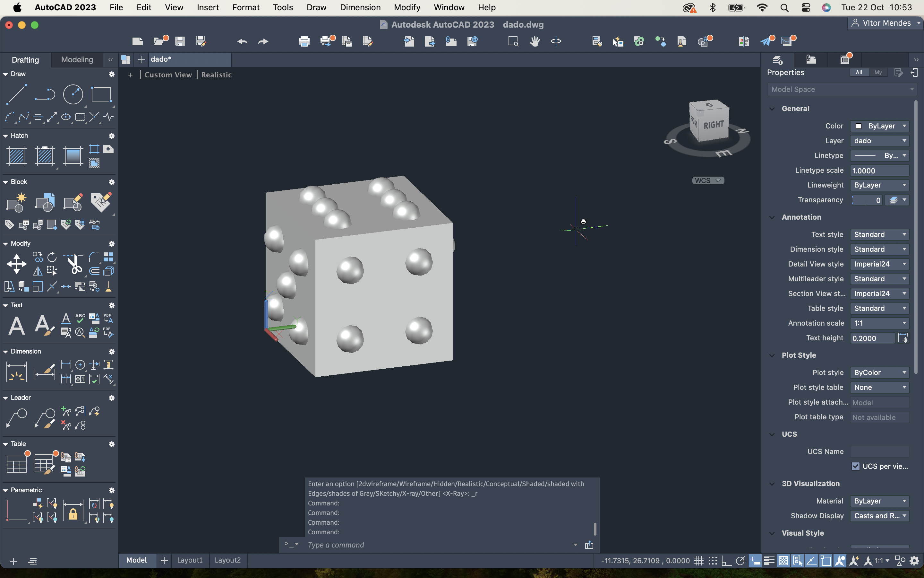The height and width of the screenshot is (578, 924).
Task: Open status bar settings gear
Action: 914,560
